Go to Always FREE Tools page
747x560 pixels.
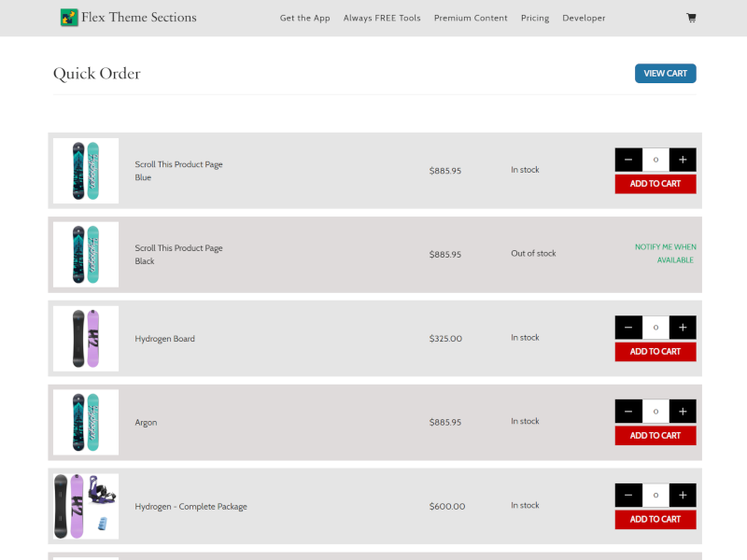pyautogui.click(x=382, y=18)
